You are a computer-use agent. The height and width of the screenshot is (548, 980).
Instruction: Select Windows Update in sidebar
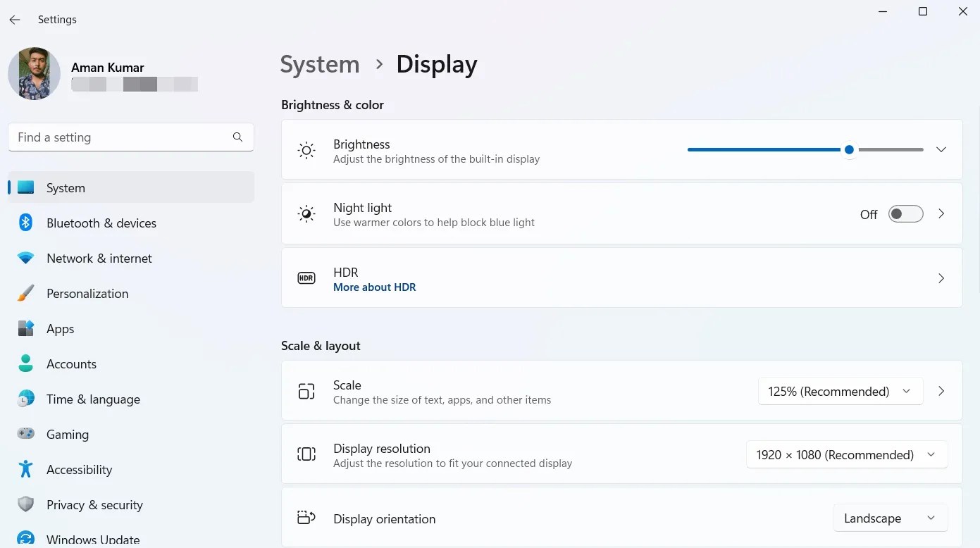pos(92,537)
